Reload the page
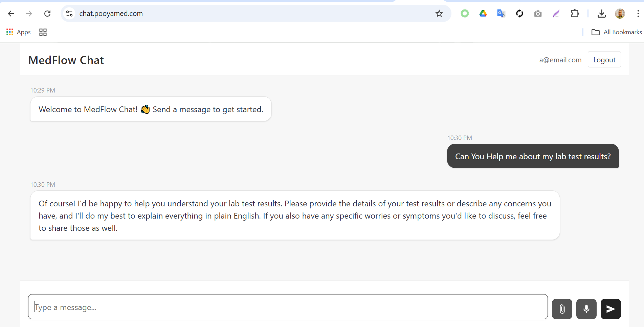644x327 pixels. (x=47, y=14)
